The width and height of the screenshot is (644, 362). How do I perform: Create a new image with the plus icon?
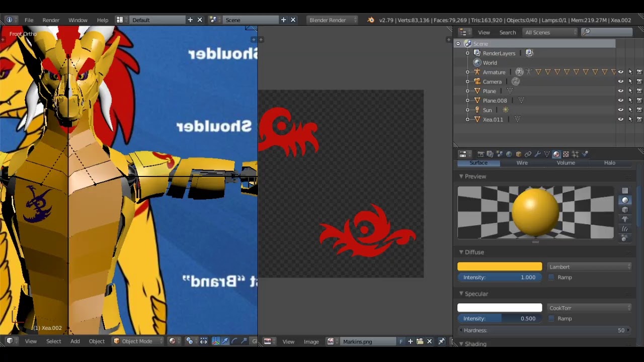tap(411, 341)
